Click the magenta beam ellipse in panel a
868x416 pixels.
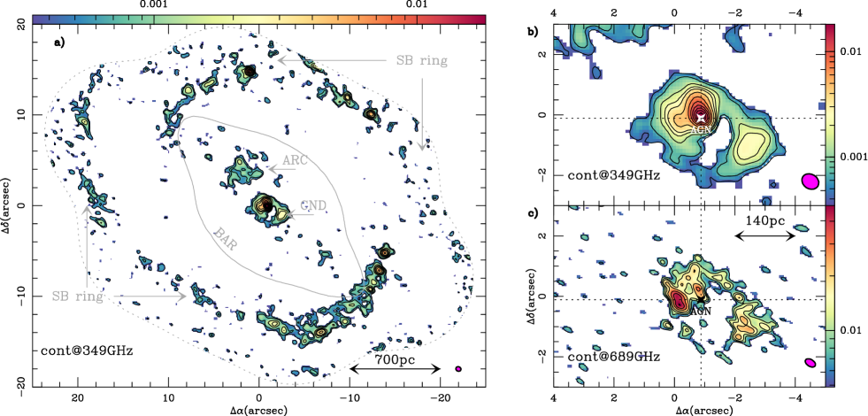click(458, 369)
